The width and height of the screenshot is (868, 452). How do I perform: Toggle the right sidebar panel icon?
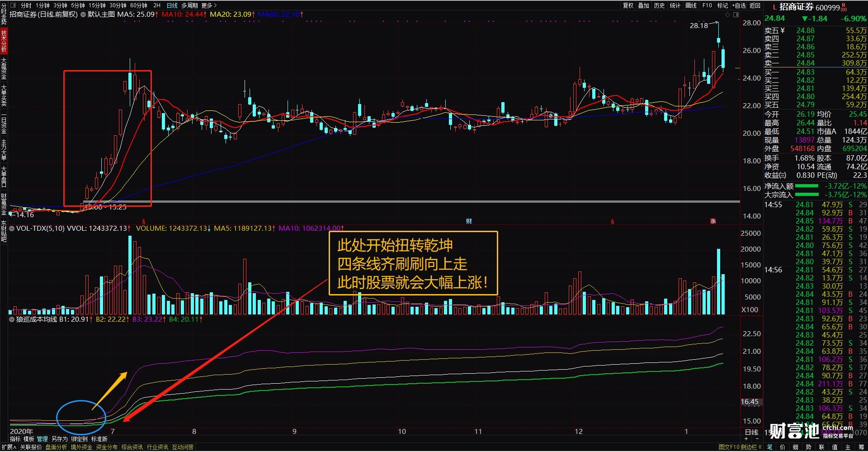[736, 15]
